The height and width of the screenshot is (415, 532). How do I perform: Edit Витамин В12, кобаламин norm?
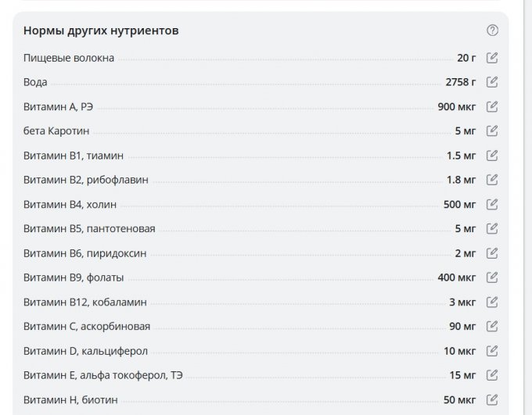[492, 302]
